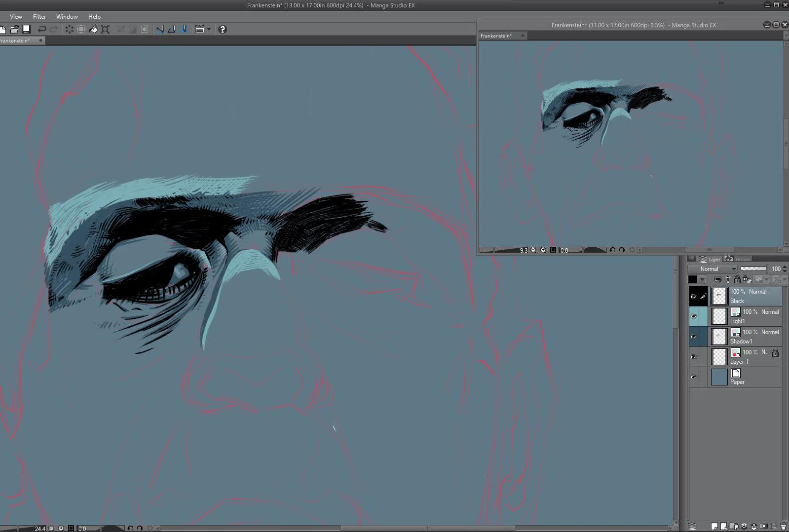The height and width of the screenshot is (532, 789).
Task: Click Transfer to Lower Layer icon
Action: pyautogui.click(x=744, y=527)
